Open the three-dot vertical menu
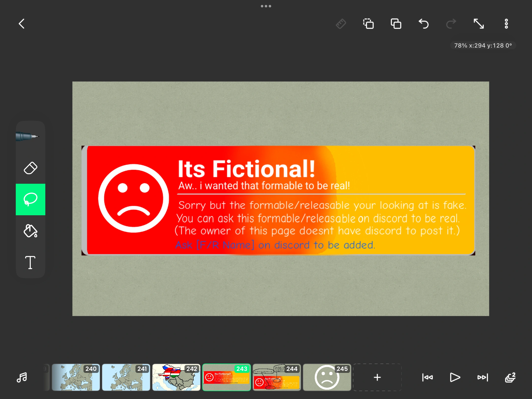This screenshot has height=399, width=532. point(506,24)
